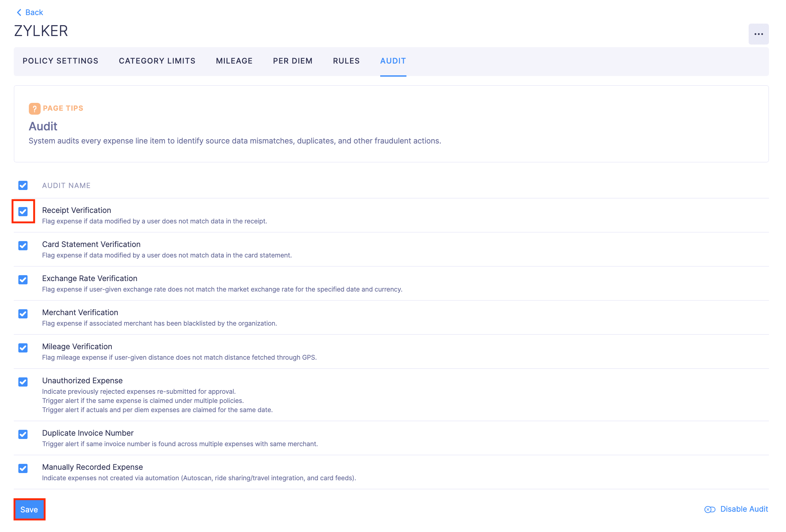This screenshot has width=786, height=532.
Task: Switch to the Rules tab
Action: pyautogui.click(x=346, y=61)
